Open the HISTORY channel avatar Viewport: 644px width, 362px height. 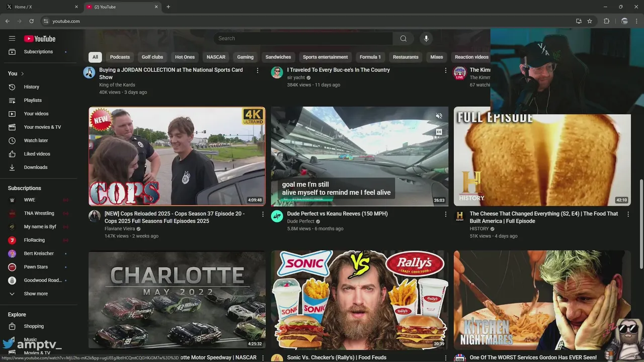click(459, 216)
